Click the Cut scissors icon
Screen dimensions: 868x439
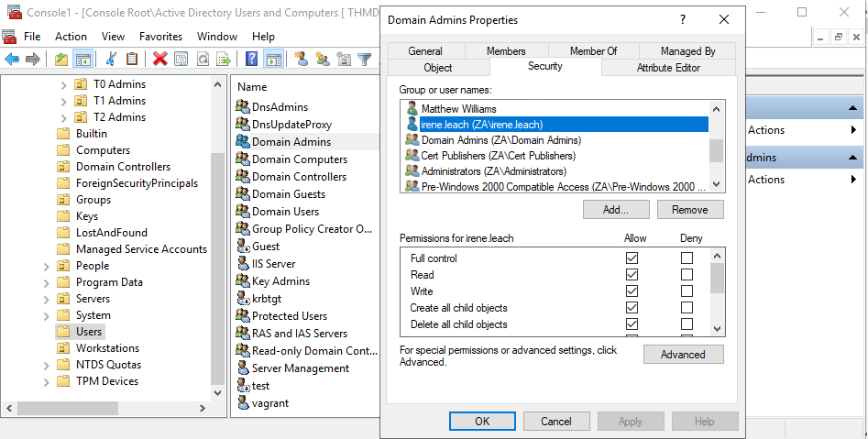(x=111, y=59)
